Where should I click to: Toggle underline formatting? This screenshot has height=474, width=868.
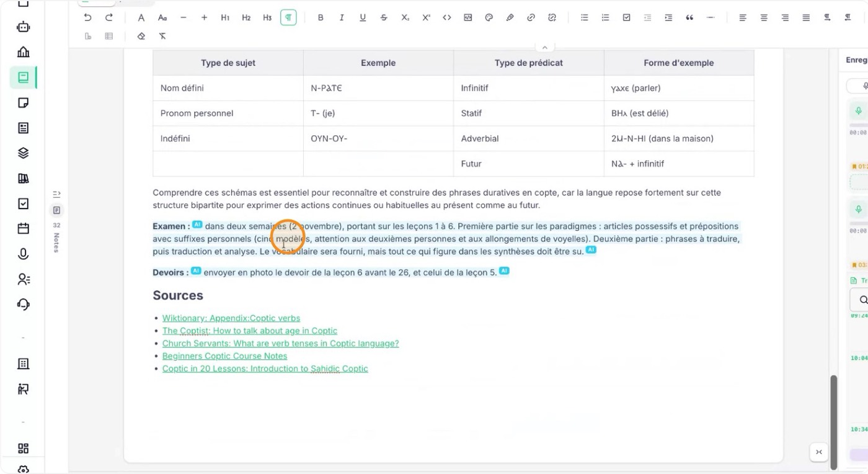click(x=363, y=17)
